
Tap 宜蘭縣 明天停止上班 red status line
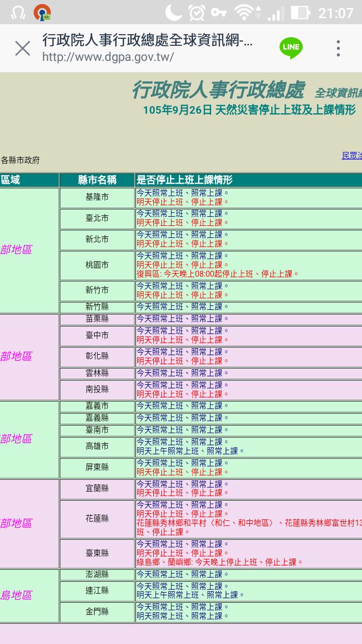[x=183, y=493]
